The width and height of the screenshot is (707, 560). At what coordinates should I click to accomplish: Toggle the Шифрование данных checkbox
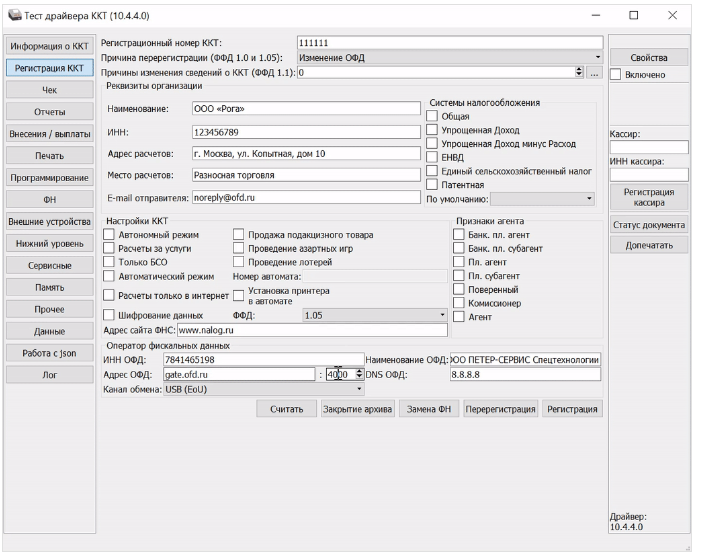(109, 315)
